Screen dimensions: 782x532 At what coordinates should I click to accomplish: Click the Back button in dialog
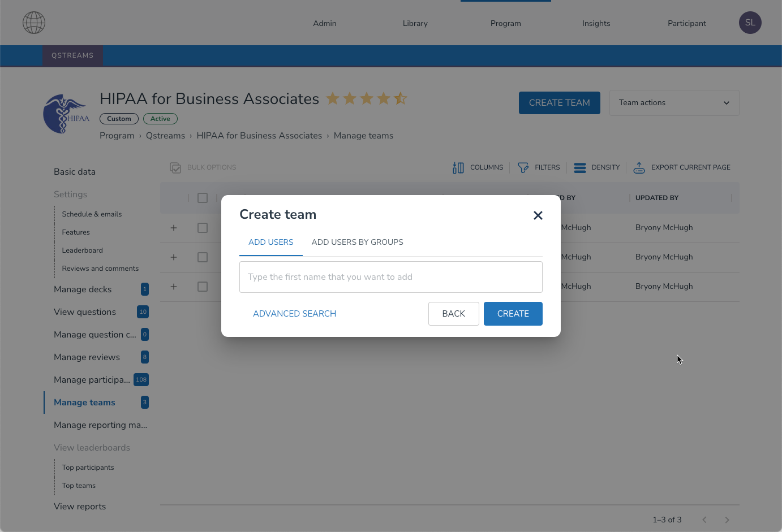pyautogui.click(x=454, y=314)
